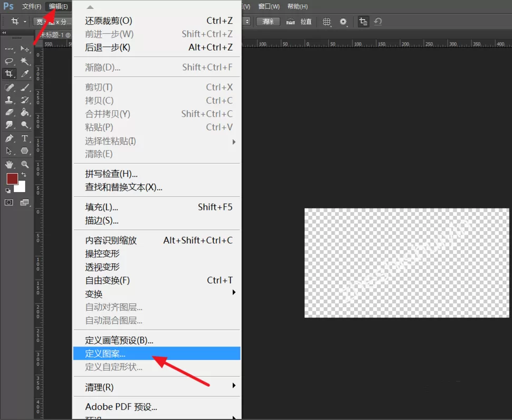Select the Pen tool
512x420 pixels.
(x=9, y=138)
